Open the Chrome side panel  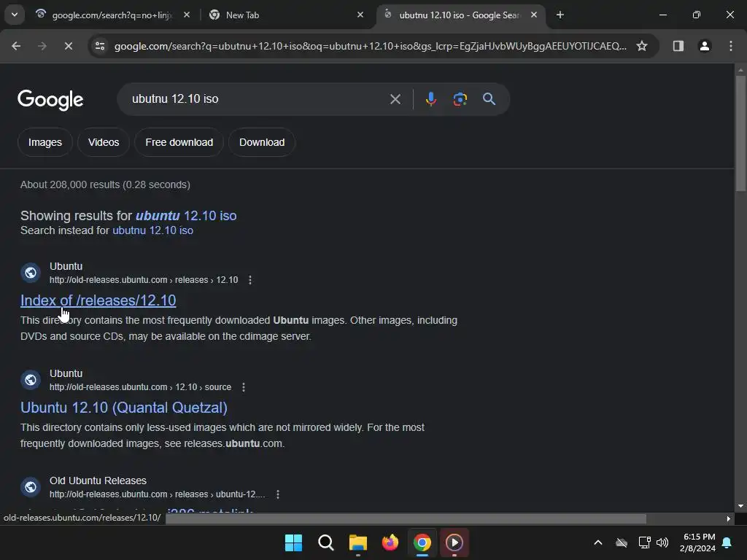point(678,46)
